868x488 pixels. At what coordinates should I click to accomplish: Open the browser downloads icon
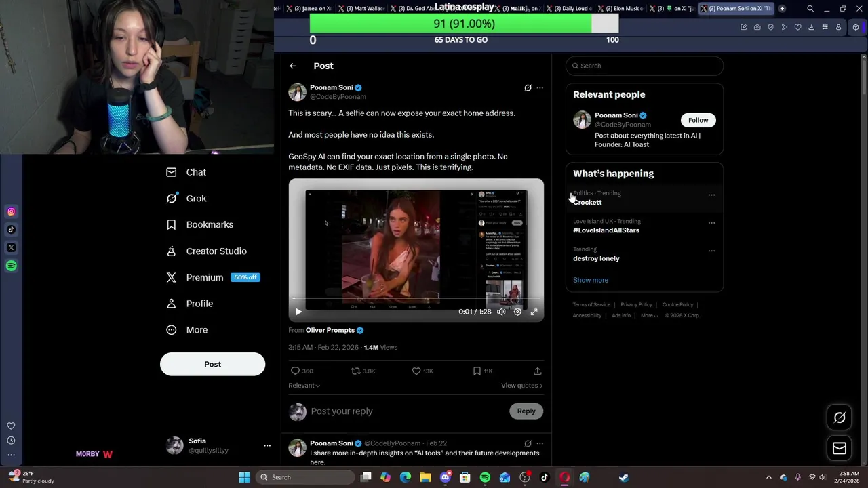811,27
